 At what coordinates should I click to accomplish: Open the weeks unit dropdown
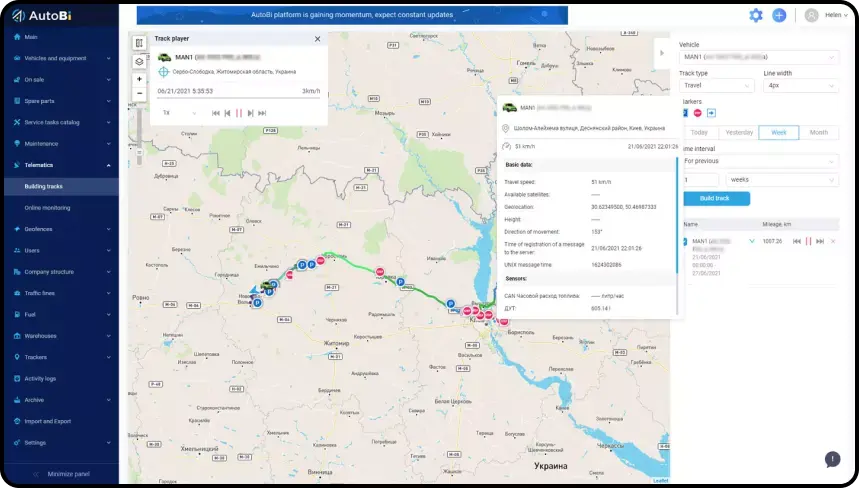tap(782, 180)
